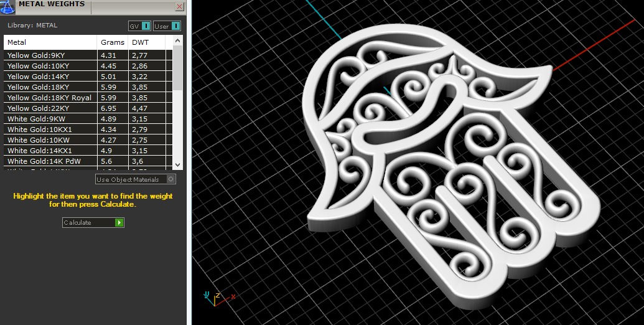Click the 2,86 DWT cell
The image size is (644, 325).
pyautogui.click(x=147, y=66)
